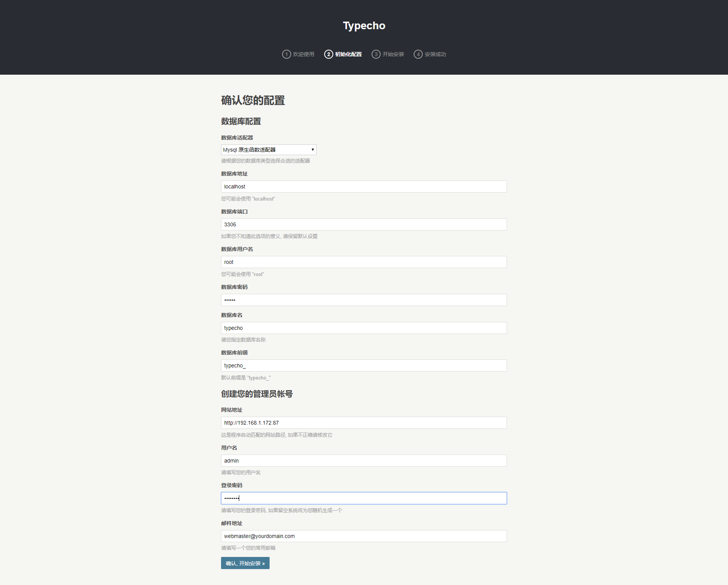Select the 安装成功 step label

(435, 54)
